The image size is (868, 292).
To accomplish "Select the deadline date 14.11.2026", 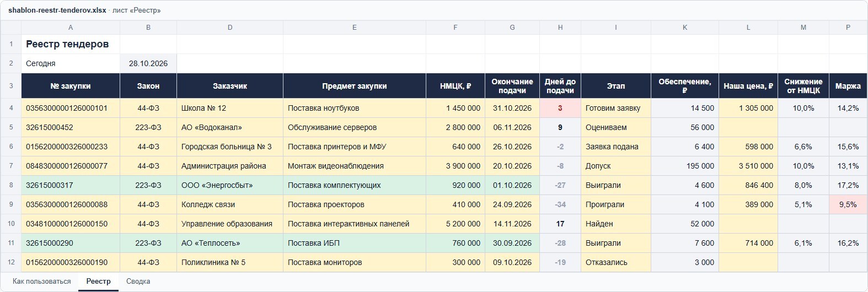I will (512, 224).
